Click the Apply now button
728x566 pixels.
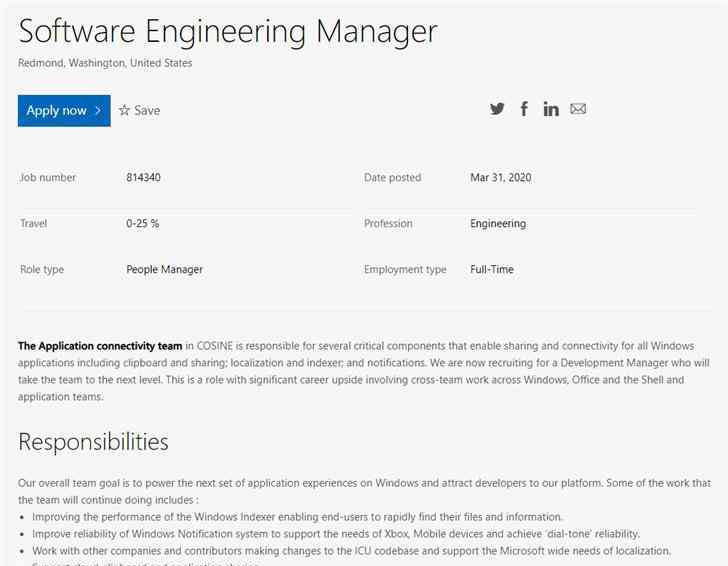click(x=64, y=111)
